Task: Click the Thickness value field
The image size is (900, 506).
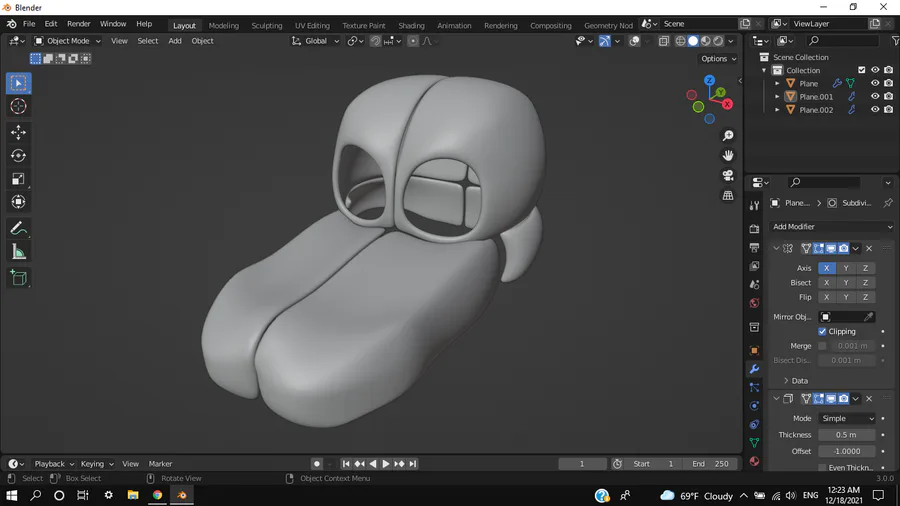Action: (846, 435)
